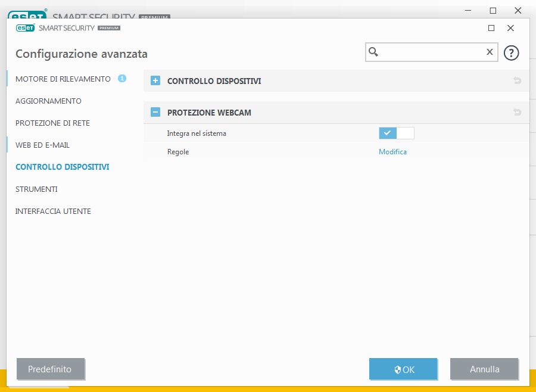
Task: Click the Predefinito button
Action: point(50,369)
